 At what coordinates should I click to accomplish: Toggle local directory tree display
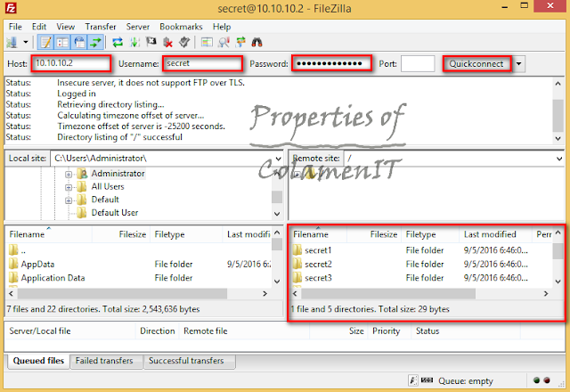tap(62, 43)
